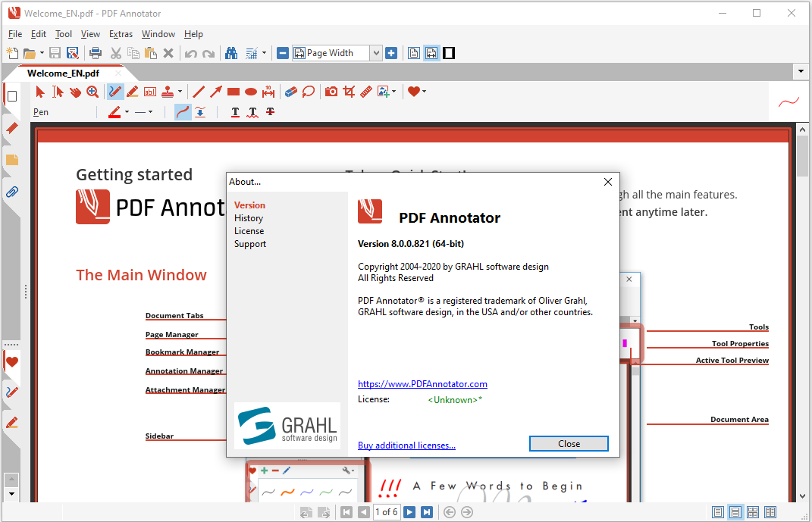Viewport: 812px width, 522px height.
Task: Go to next page button
Action: pyautogui.click(x=409, y=512)
